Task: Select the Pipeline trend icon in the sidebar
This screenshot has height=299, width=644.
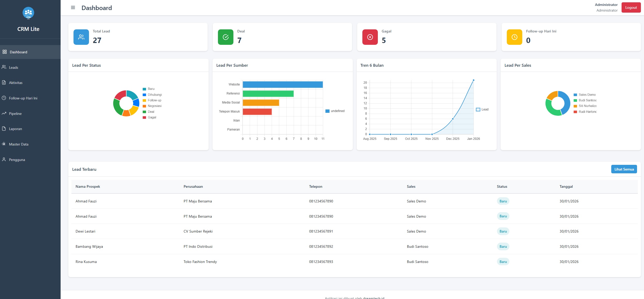Action: 4,113
